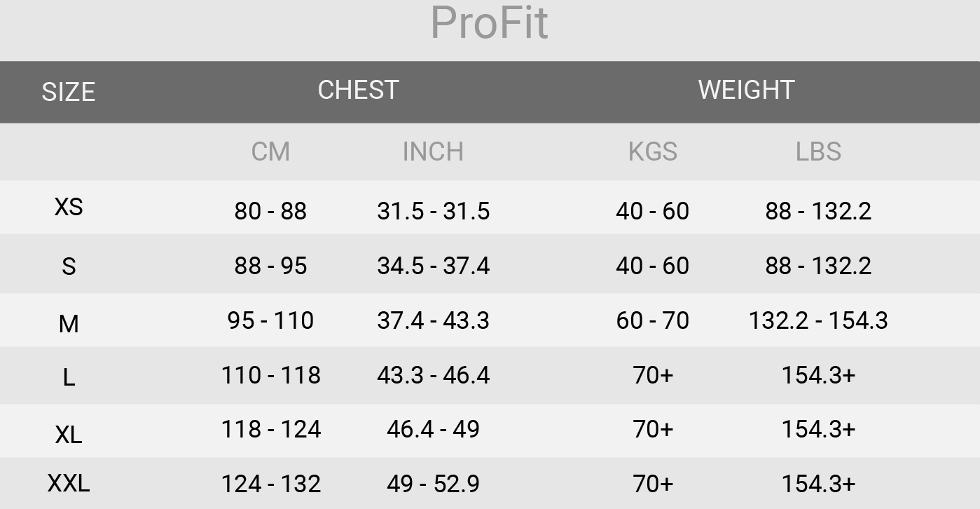Click the SIZE column header
Viewport: 980px width, 509px height.
68,92
